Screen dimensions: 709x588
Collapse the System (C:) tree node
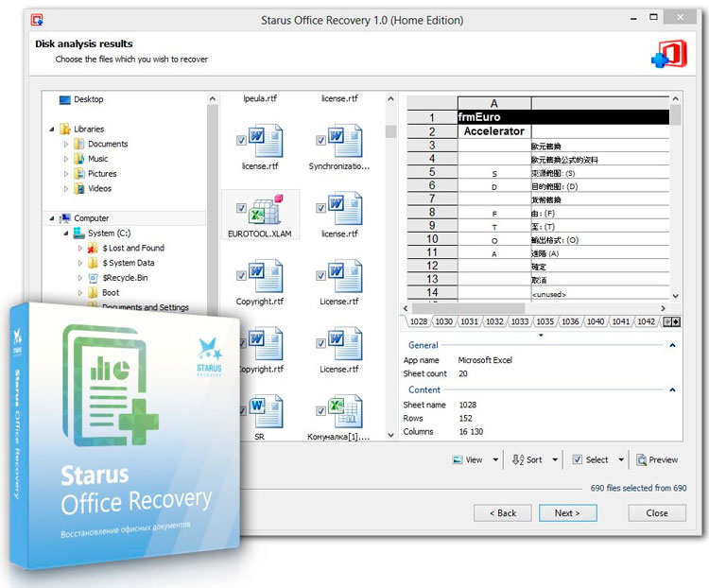point(66,233)
